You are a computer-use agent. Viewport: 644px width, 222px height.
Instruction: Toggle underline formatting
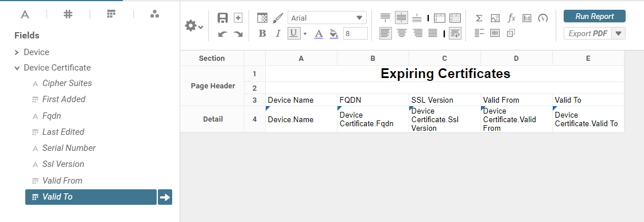pyautogui.click(x=293, y=33)
